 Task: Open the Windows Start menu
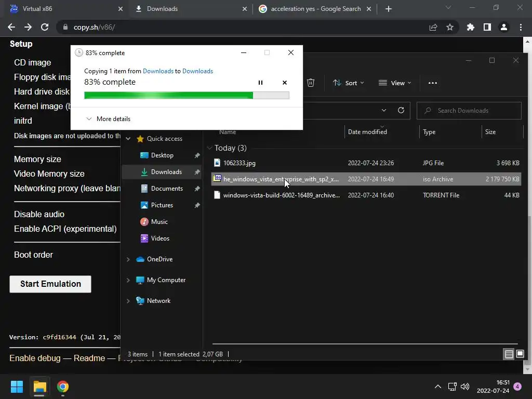[17, 387]
